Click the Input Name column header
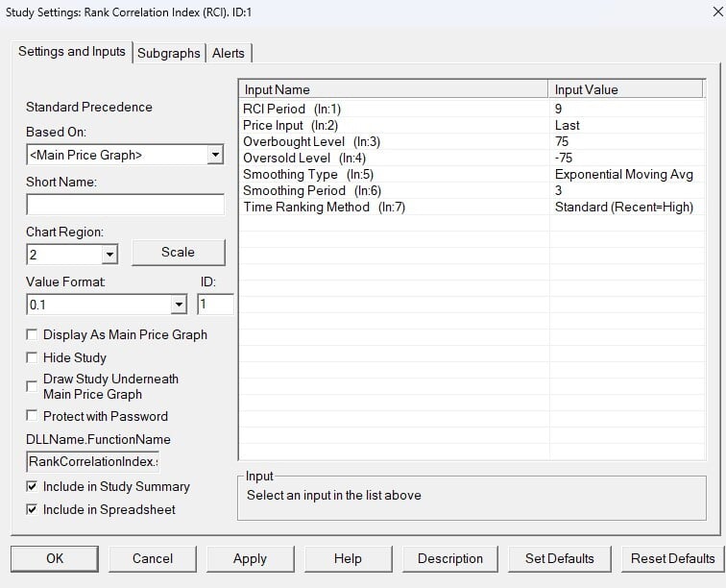This screenshot has height=588, width=726. point(394,89)
